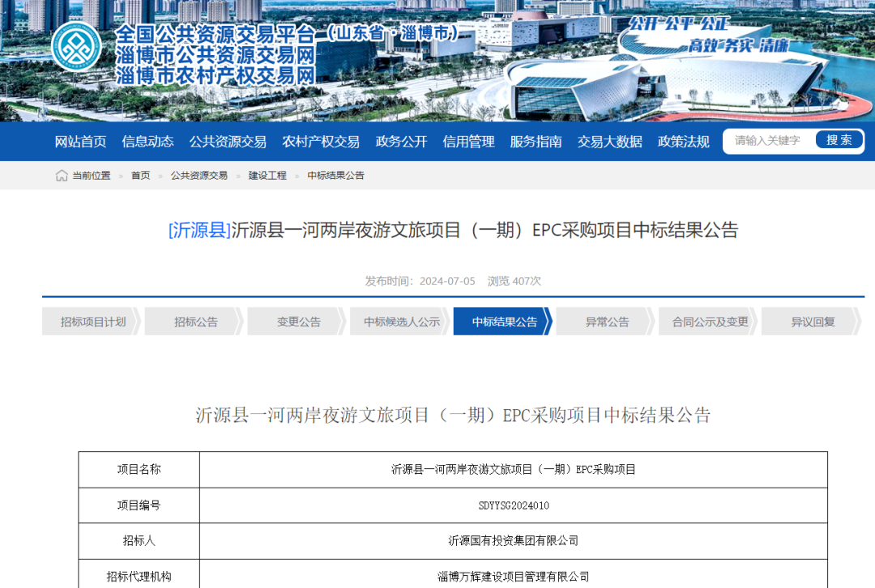Switch to the 招标项目计划 tab
This screenshot has height=588, width=875.
92,321
